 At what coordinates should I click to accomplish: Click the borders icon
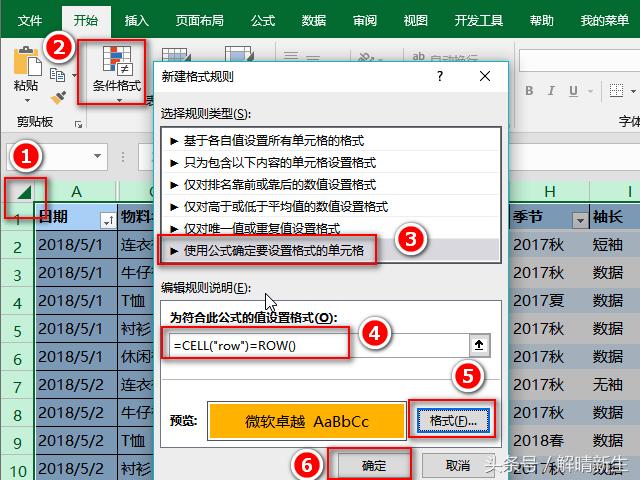pos(616,91)
